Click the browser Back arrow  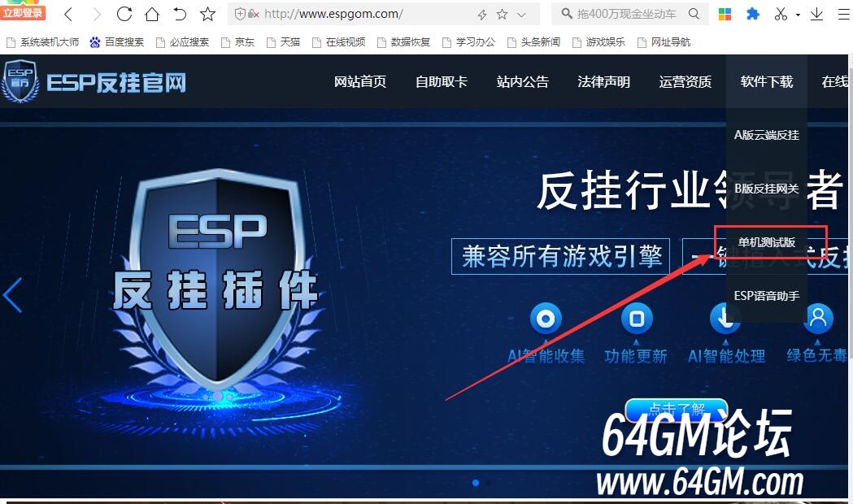click(68, 14)
